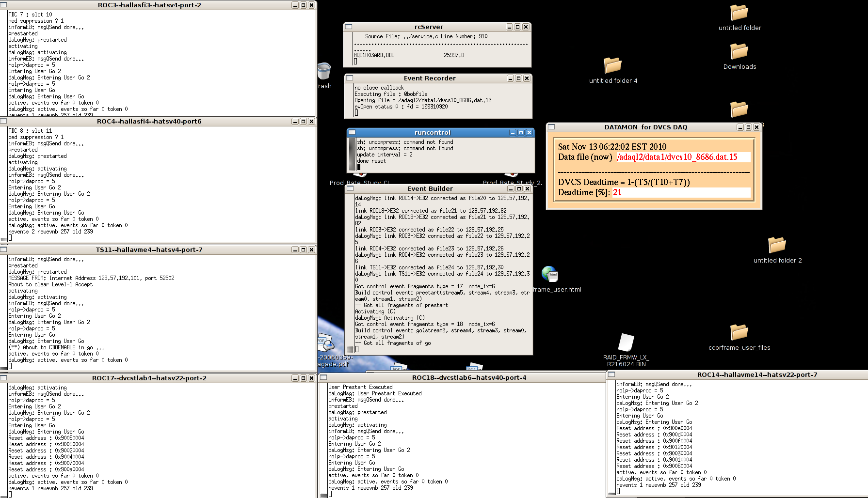Open the RAID_FRMW_LX_R216024.BIN file icon
This screenshot has width=868, height=498.
tap(626, 342)
